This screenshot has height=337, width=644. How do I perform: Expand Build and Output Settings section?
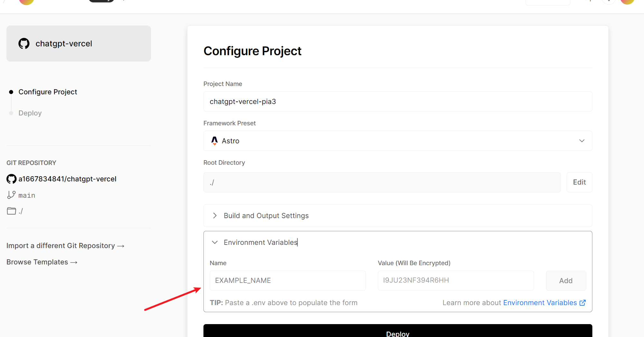[398, 216]
